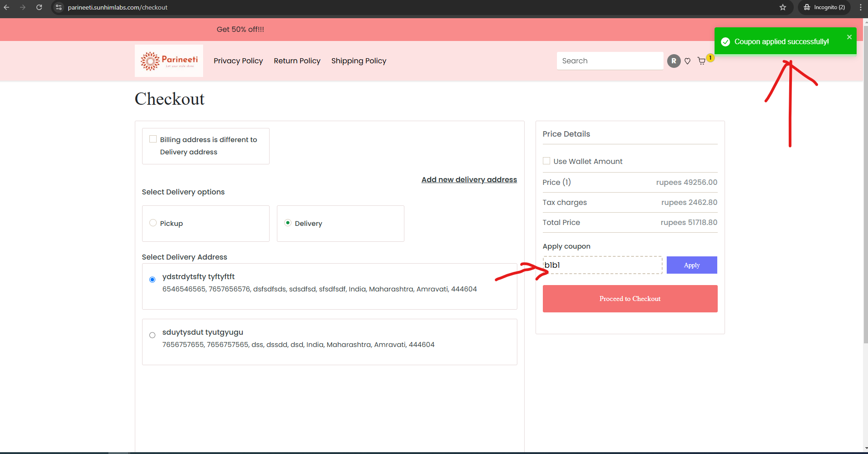The width and height of the screenshot is (868, 454).
Task: Dismiss the coupon success notification
Action: (849, 37)
